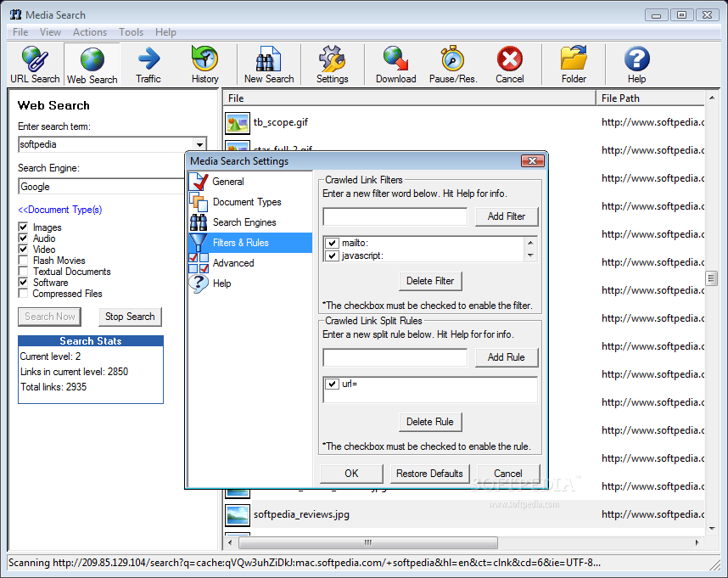Select the Advanced checkboxes icon in settings
The width and height of the screenshot is (728, 578).
[x=199, y=263]
